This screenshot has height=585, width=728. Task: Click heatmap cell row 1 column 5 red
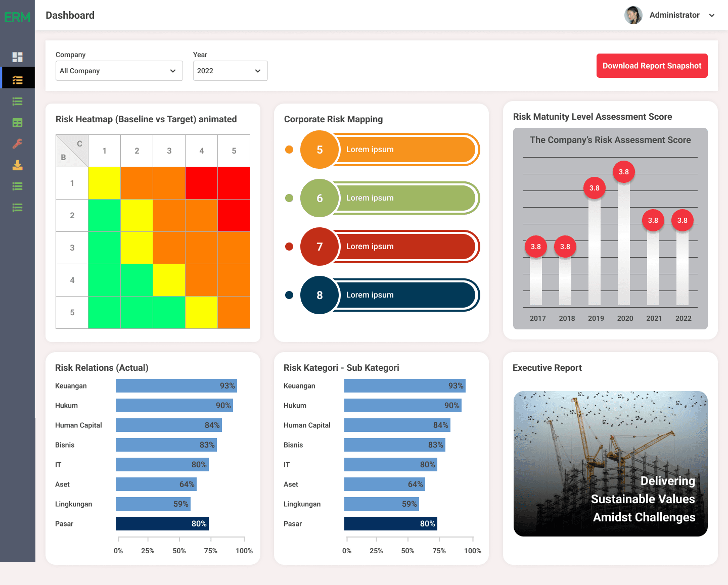(234, 183)
